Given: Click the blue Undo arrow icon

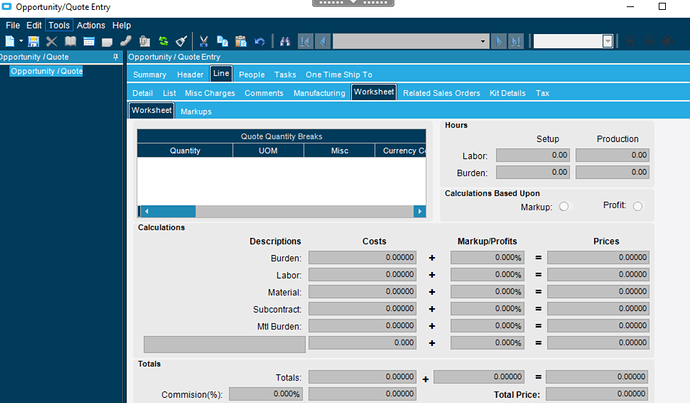Looking at the screenshot, I should [260, 42].
